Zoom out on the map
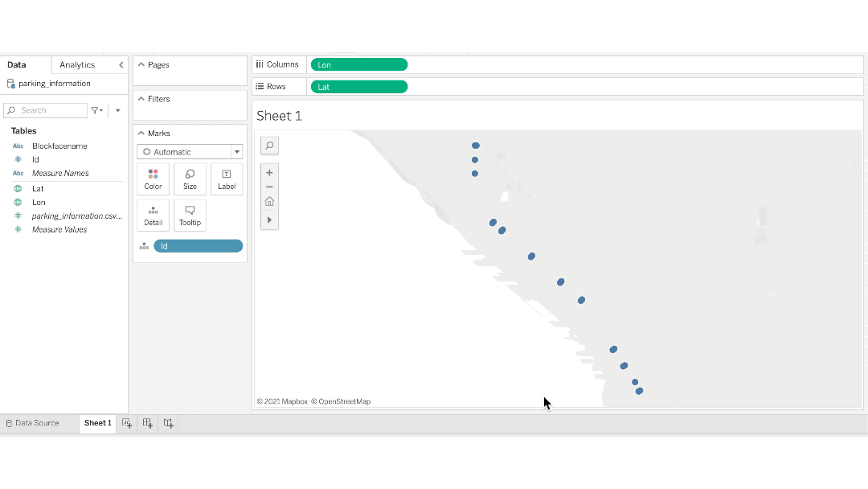This screenshot has height=489, width=868. click(x=269, y=187)
